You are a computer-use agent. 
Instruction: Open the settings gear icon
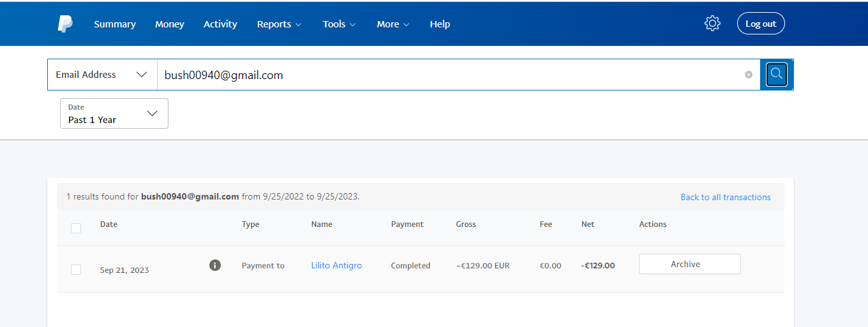coord(712,24)
